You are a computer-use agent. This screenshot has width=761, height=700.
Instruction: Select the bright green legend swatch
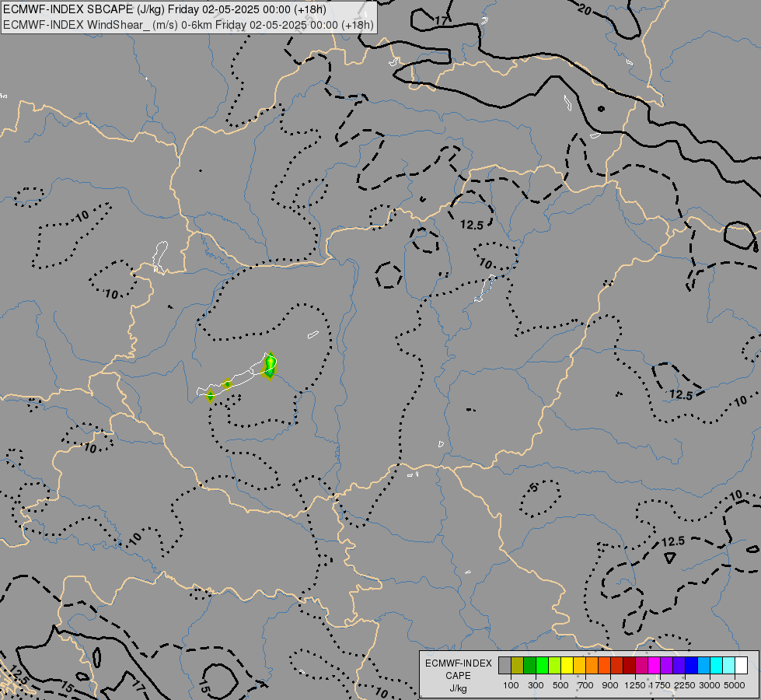pyautogui.click(x=542, y=665)
